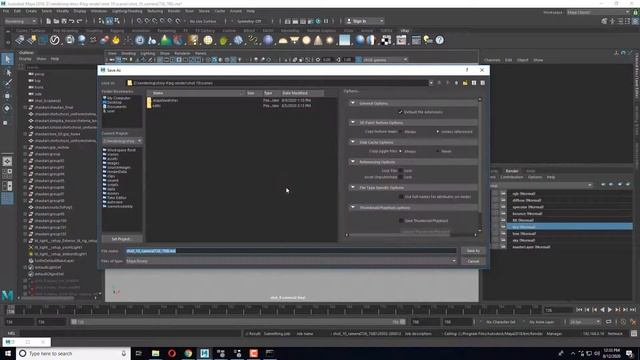Go to end of playback range
Screen dimensions: 640x360
633,310
